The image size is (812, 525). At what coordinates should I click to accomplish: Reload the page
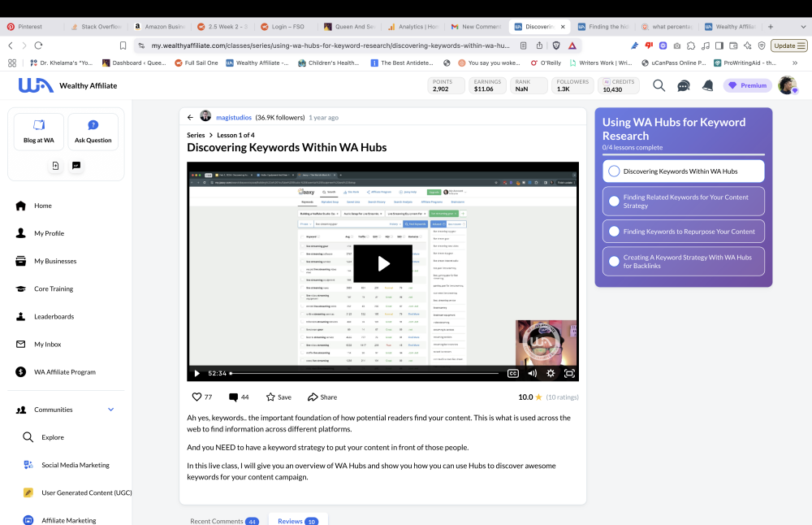[x=38, y=46]
